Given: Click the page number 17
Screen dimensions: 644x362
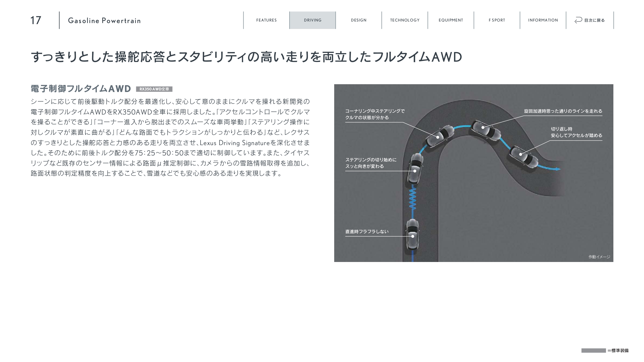Looking at the screenshot, I should 36,20.
